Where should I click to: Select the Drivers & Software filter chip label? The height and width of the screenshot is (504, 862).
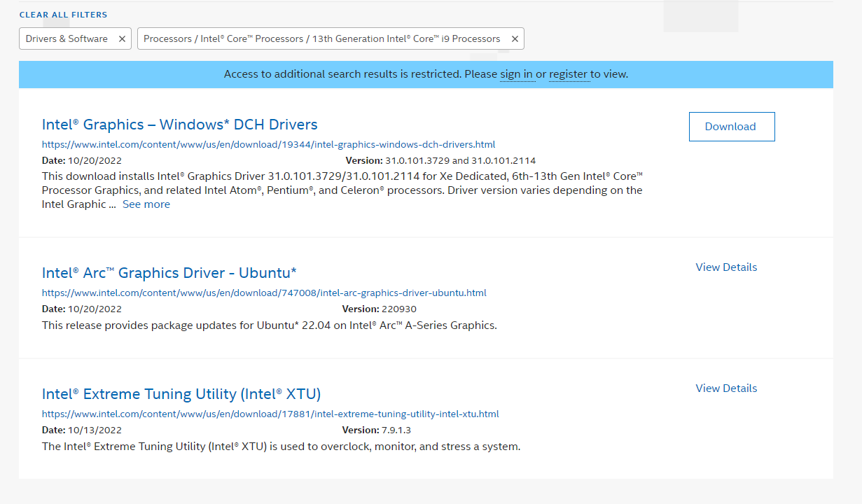pos(67,39)
